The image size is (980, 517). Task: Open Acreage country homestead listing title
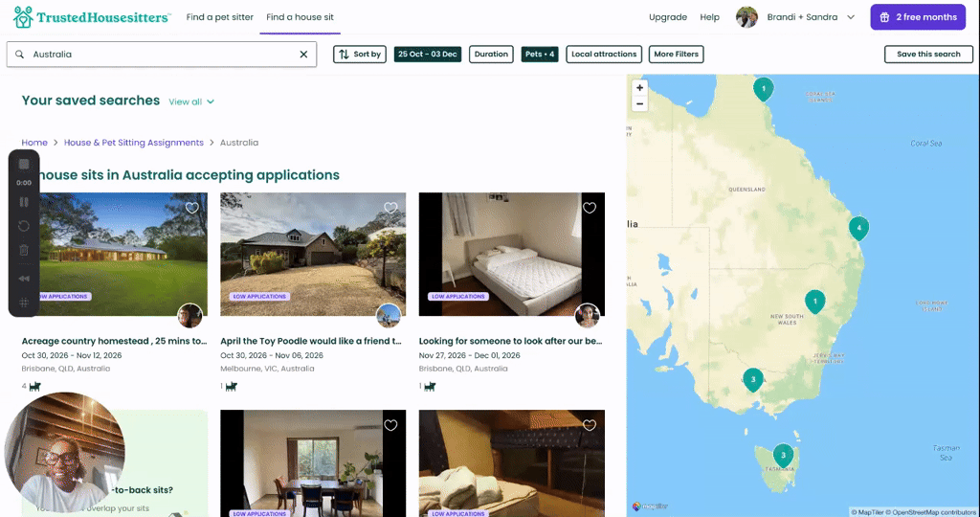pyautogui.click(x=115, y=342)
